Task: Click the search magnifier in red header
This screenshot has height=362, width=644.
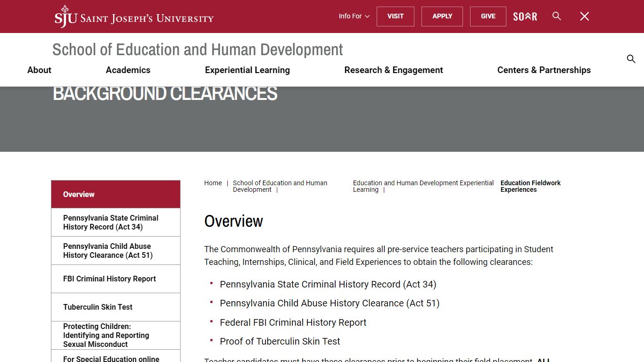Action: click(557, 16)
